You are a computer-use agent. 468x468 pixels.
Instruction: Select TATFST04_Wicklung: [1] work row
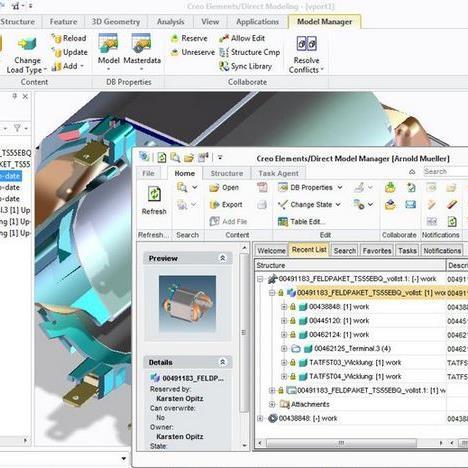(x=355, y=377)
